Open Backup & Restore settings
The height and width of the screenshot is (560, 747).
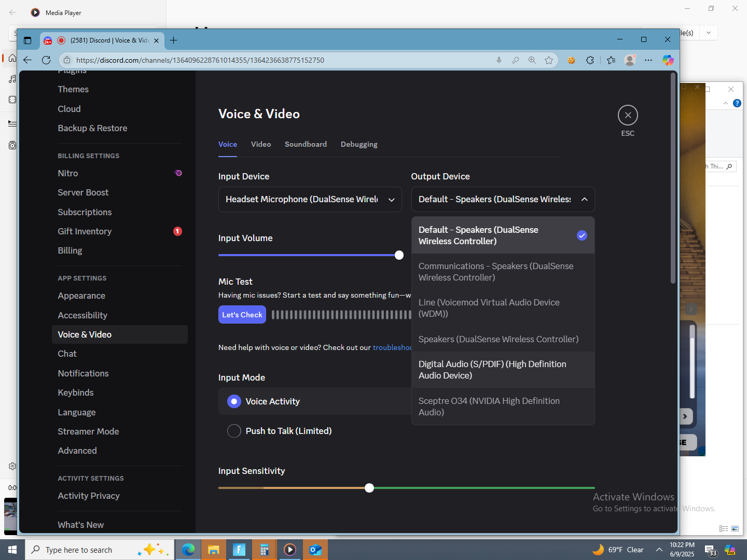tap(120, 128)
